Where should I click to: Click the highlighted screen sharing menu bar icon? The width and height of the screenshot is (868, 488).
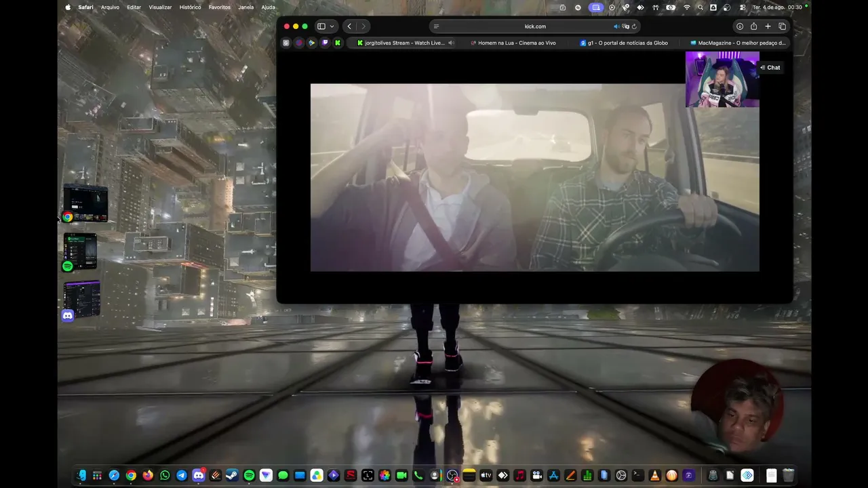(x=595, y=7)
